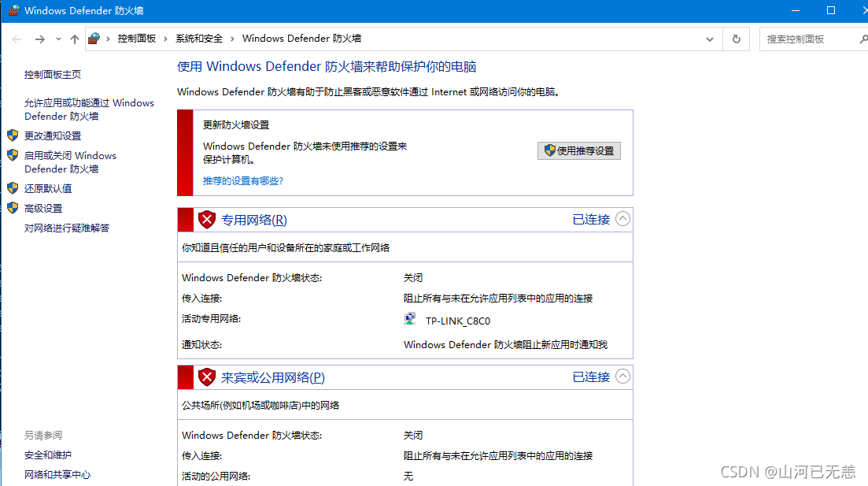
Task: Click the 来宾或公用网络(P) heading
Action: click(273, 377)
